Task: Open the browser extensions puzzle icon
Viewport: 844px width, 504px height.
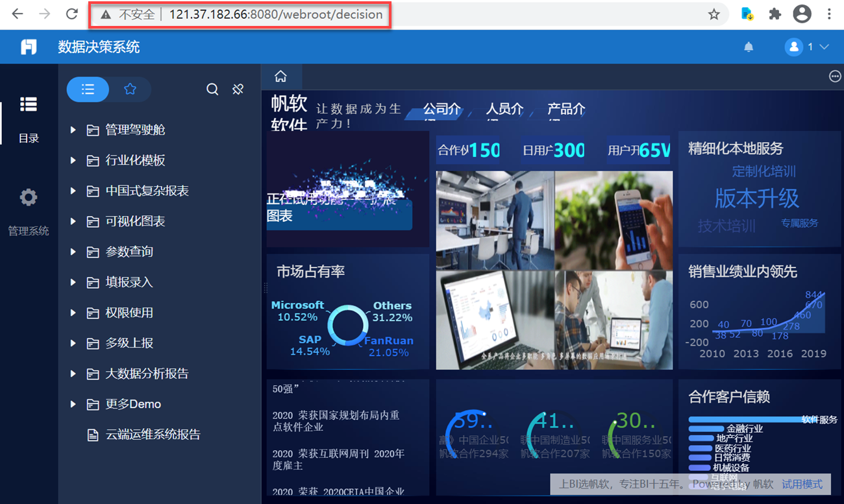Action: (x=775, y=14)
